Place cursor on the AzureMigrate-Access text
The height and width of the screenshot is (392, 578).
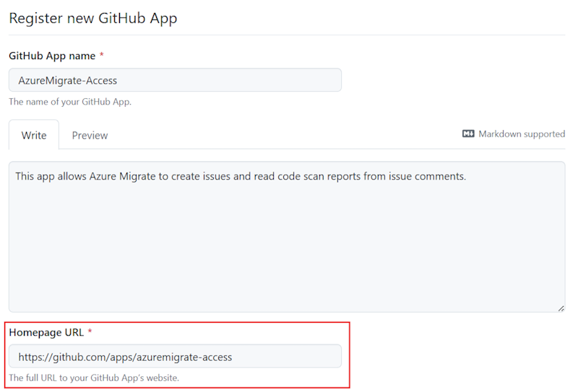(x=68, y=80)
